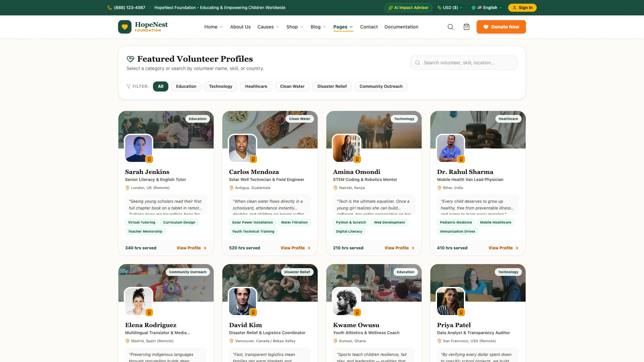644x362 pixels.
Task: Click the coins icon beside USD ($)
Action: click(x=439, y=8)
